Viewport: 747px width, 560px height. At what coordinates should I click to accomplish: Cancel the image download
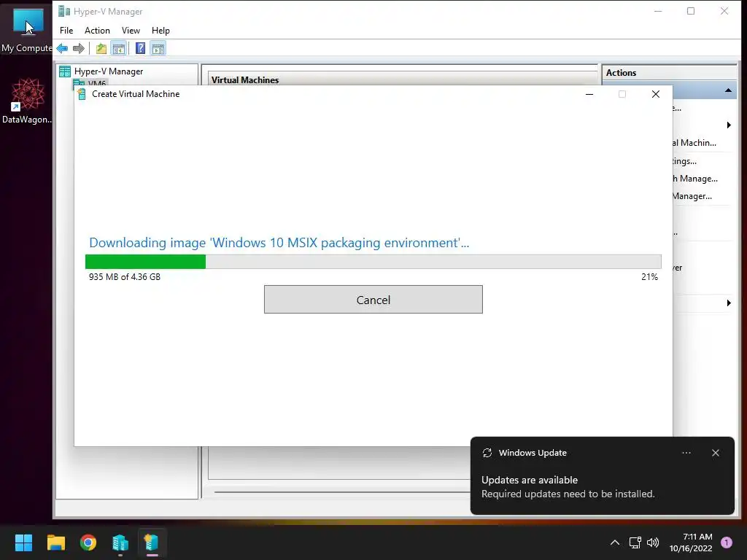pos(373,300)
